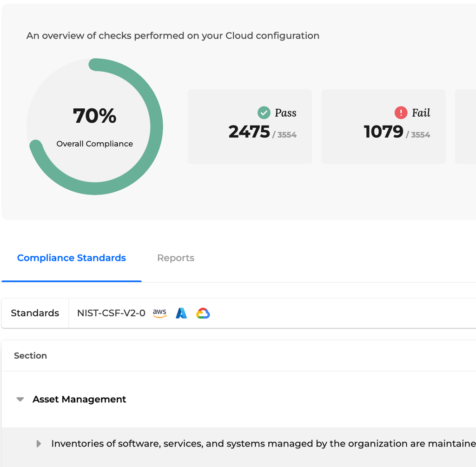Click the green Pass checkmark icon

[264, 112]
